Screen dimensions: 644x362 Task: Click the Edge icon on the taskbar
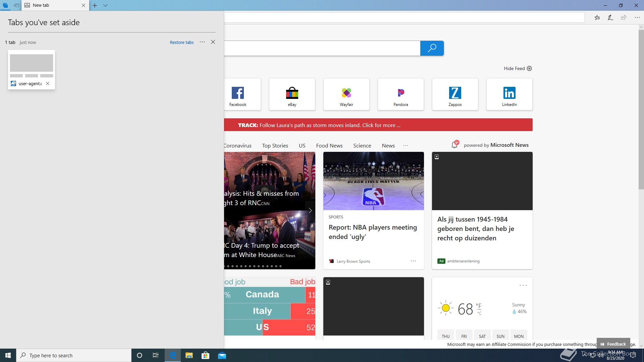click(173, 355)
